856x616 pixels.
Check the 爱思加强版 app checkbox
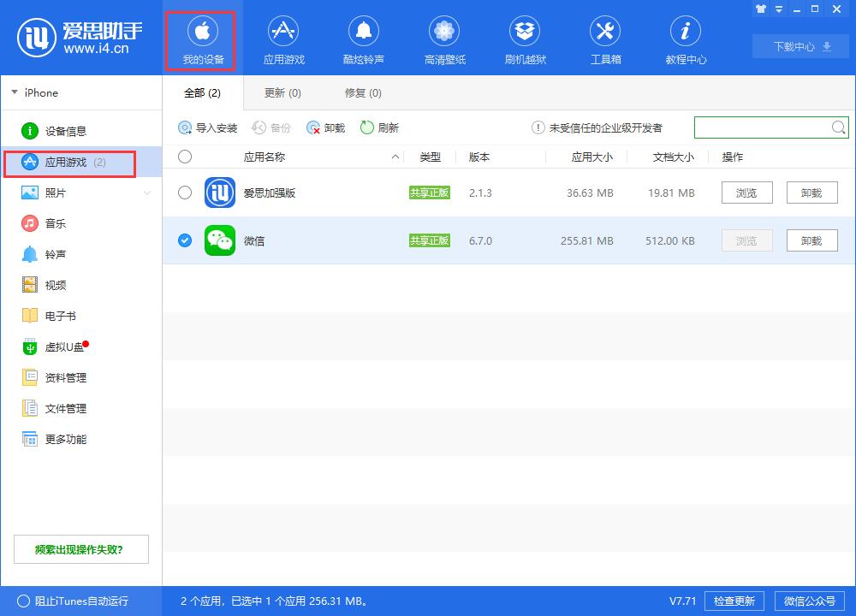click(x=184, y=192)
